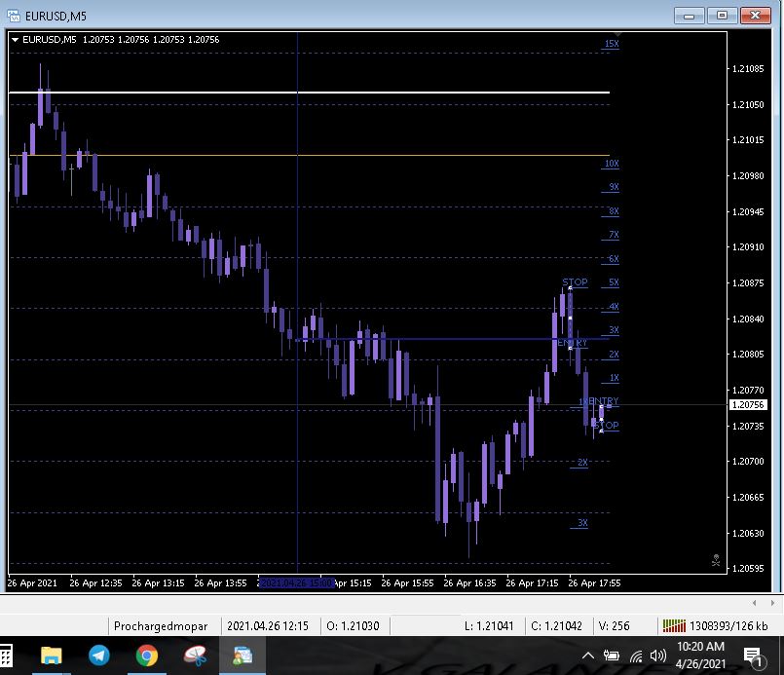This screenshot has height=675, width=784.
Task: Open File Explorer from the taskbar
Action: click(x=51, y=656)
